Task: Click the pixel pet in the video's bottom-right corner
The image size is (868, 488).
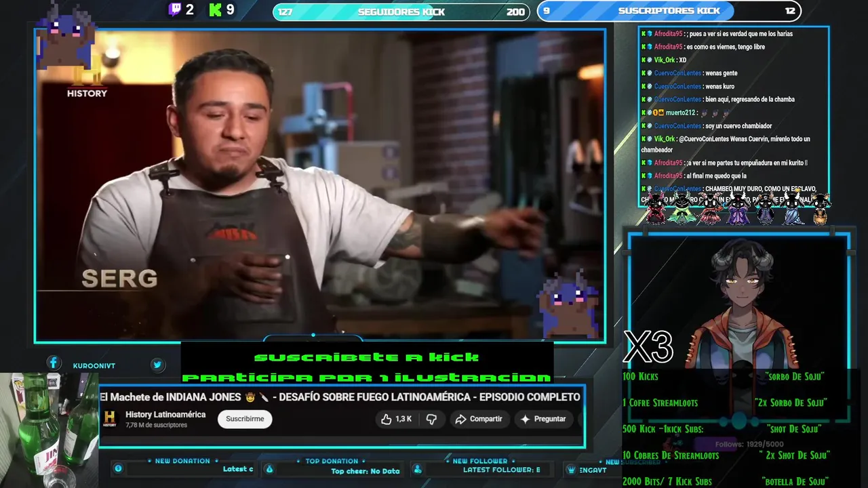Action: point(568,304)
